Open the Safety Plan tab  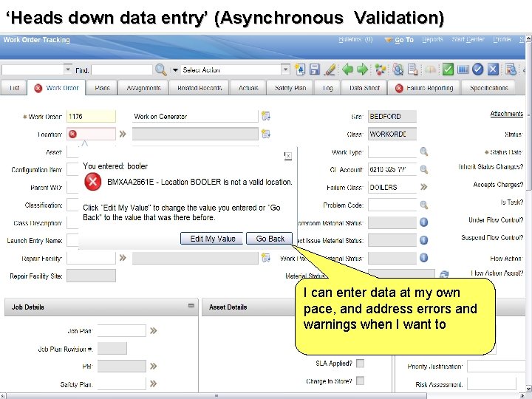pyautogui.click(x=290, y=88)
